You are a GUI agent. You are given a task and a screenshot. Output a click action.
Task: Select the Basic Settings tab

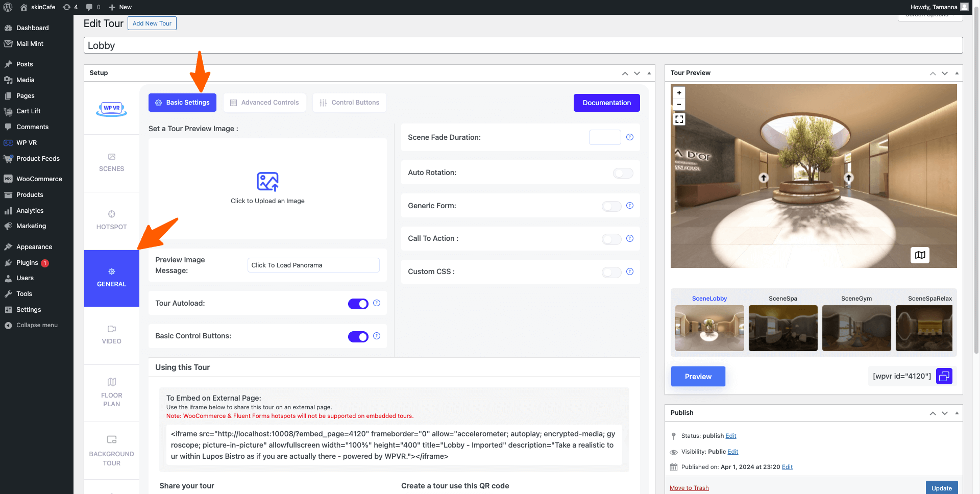pos(182,103)
